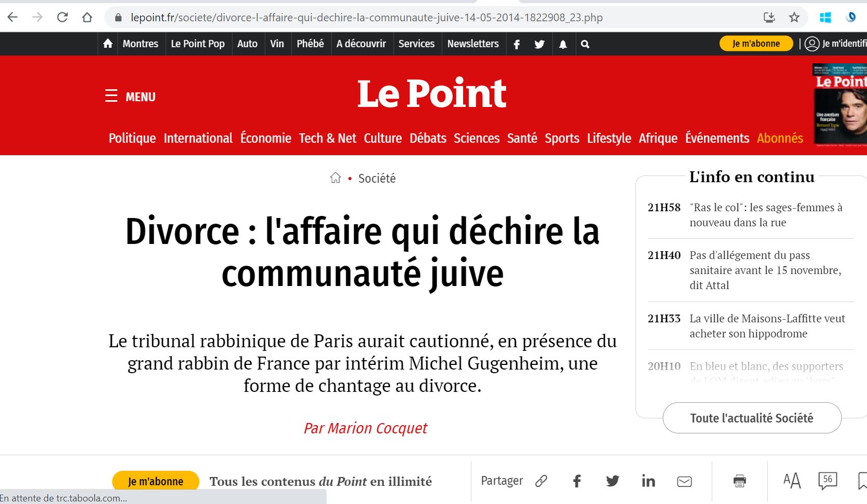
Task: Go to Santé section
Action: click(522, 138)
